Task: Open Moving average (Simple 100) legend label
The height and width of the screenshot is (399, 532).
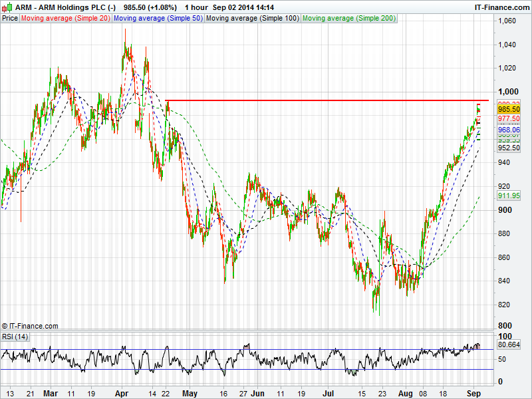Action: click(252, 18)
